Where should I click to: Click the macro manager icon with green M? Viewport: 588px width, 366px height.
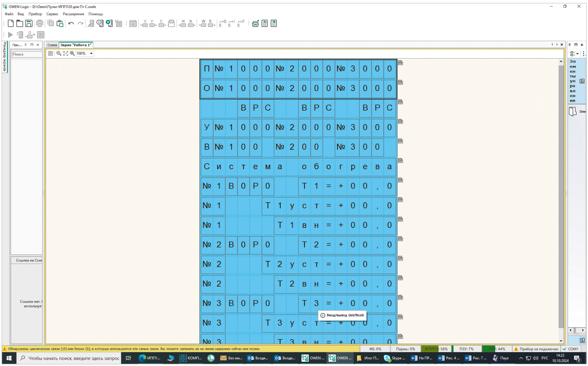[x=255, y=24]
